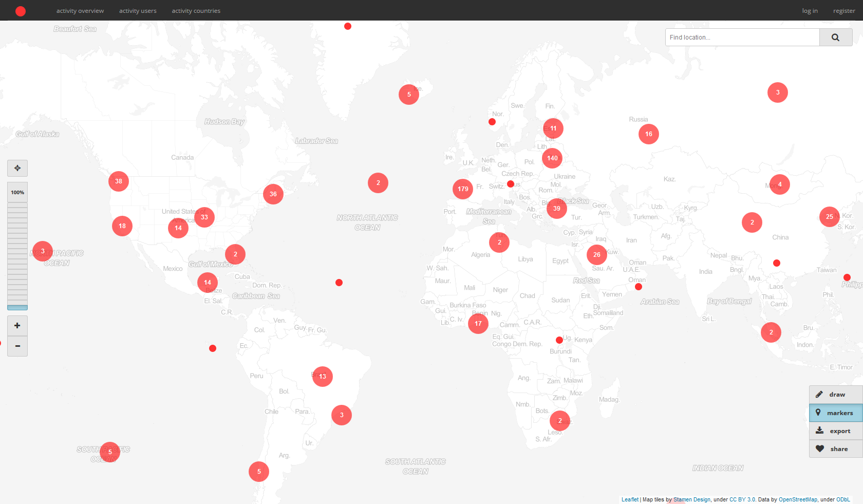Open the activity overview page
Screen dimensions: 863x504
tap(80, 10)
